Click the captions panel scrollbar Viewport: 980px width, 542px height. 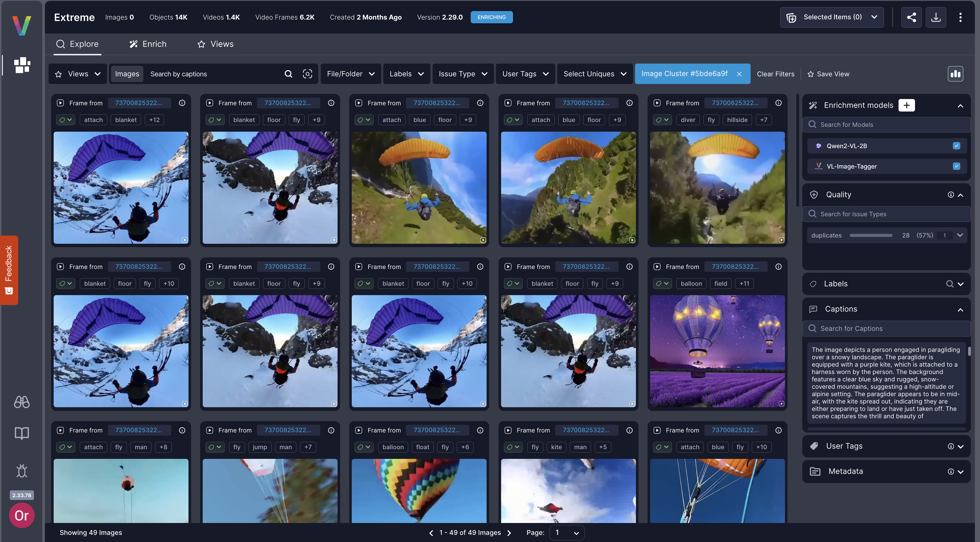pyautogui.click(x=969, y=351)
